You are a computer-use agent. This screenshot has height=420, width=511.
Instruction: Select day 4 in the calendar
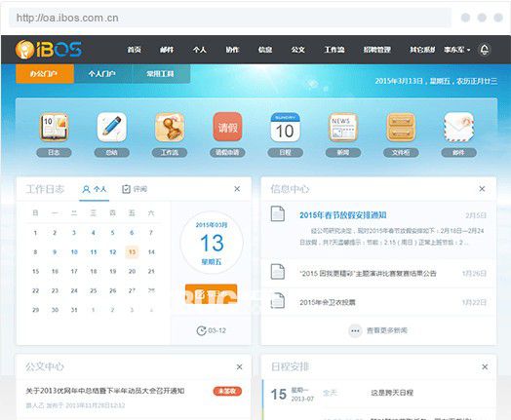tap(94, 233)
